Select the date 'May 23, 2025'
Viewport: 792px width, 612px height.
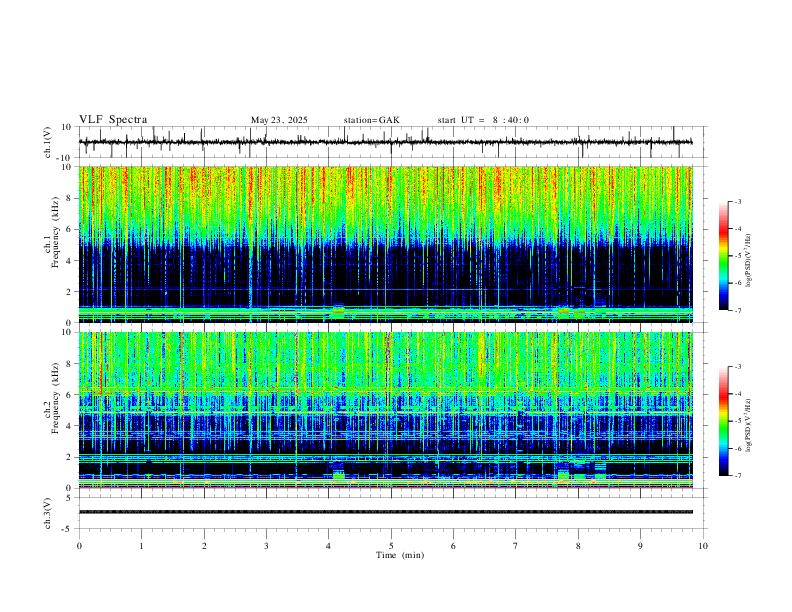pos(279,120)
